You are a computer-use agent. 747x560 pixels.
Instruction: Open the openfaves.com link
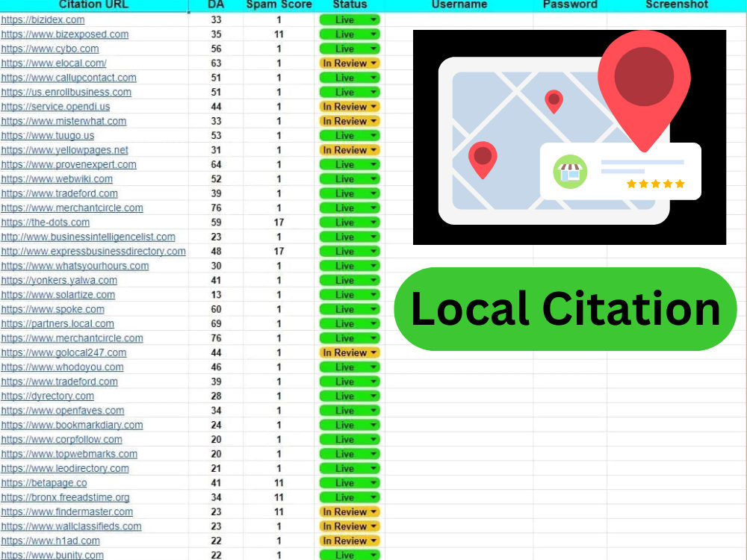tap(63, 411)
